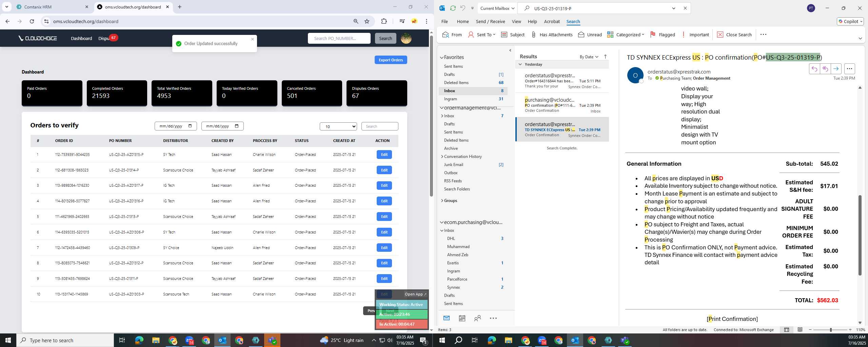Open the Chrome extensions puzzle icon
This screenshot has width=868, height=347.
click(x=384, y=21)
